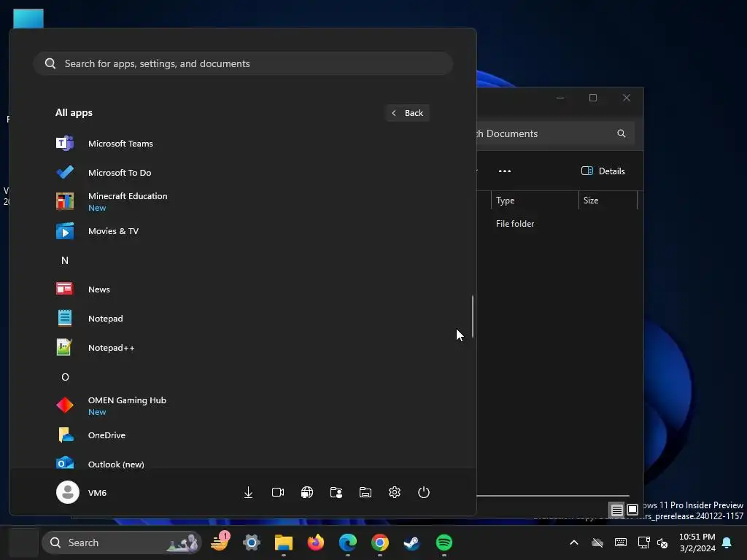Click the File Explorer search magnifier icon
The width and height of the screenshot is (747, 560).
coord(622,134)
